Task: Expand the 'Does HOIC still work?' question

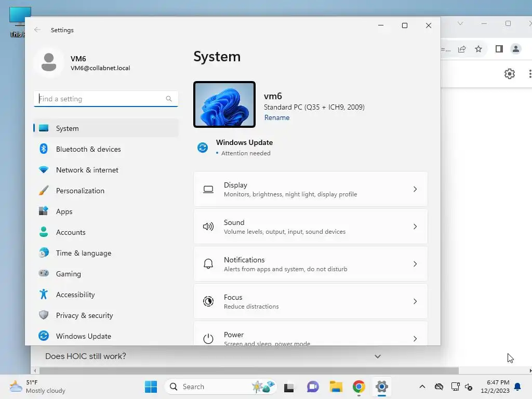Action: [378, 356]
